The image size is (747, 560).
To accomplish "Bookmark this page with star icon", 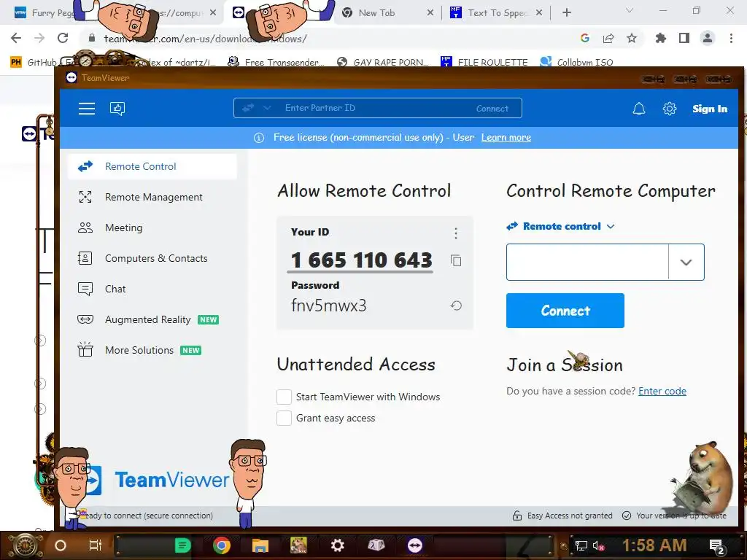I will pyautogui.click(x=632, y=38).
